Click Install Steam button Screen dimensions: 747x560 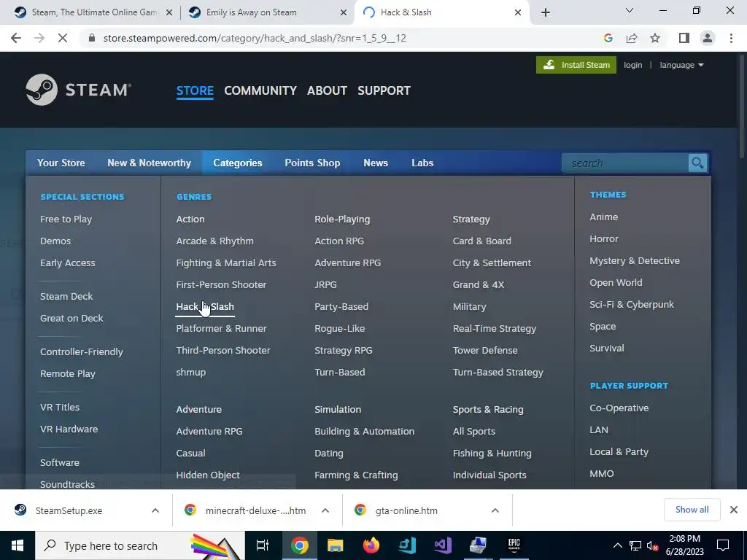[576, 65]
